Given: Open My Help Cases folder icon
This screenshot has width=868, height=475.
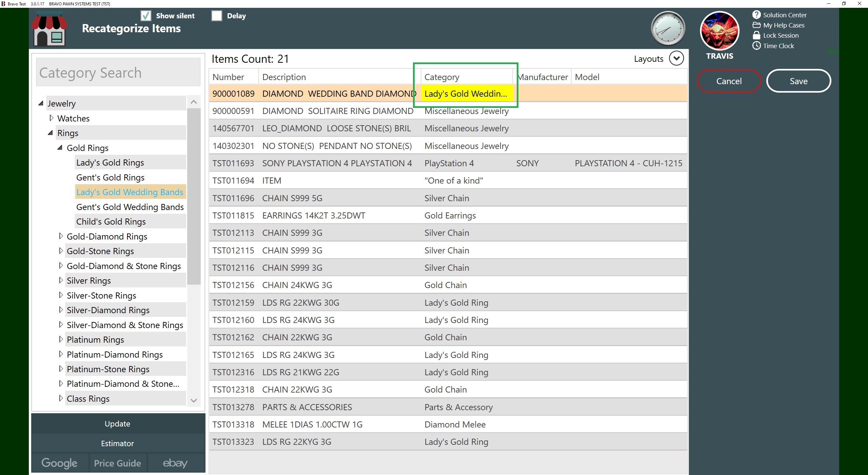Looking at the screenshot, I should coord(756,25).
